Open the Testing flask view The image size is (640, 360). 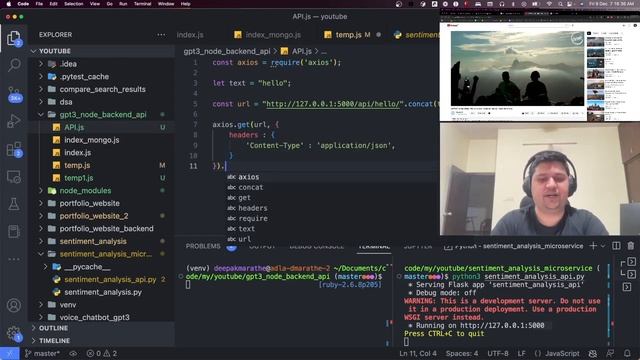coord(14,204)
